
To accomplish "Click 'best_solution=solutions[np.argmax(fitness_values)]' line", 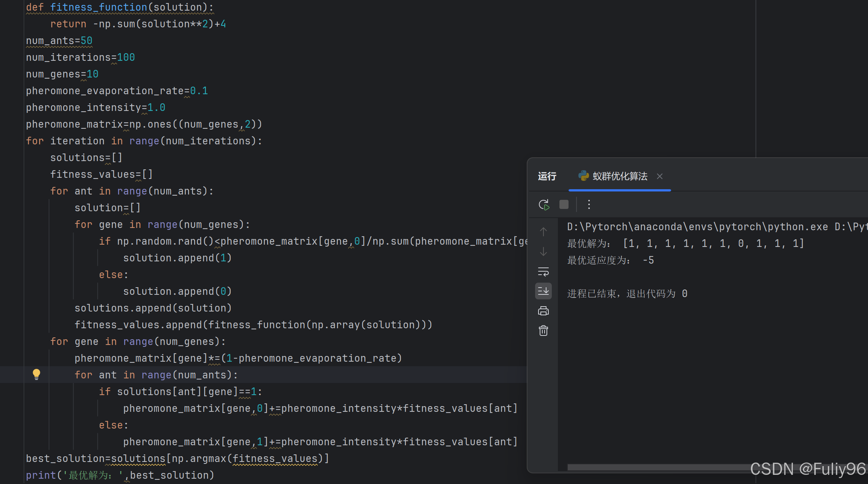I will 177,459.
